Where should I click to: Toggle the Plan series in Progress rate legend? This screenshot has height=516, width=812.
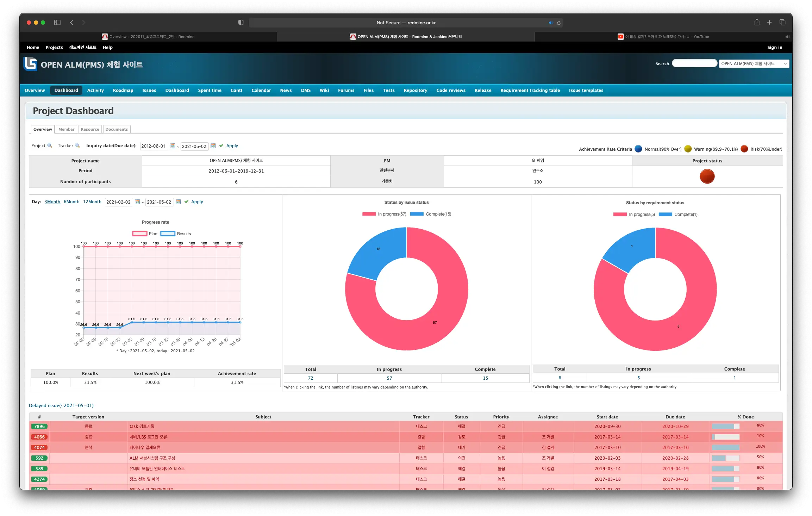click(145, 234)
